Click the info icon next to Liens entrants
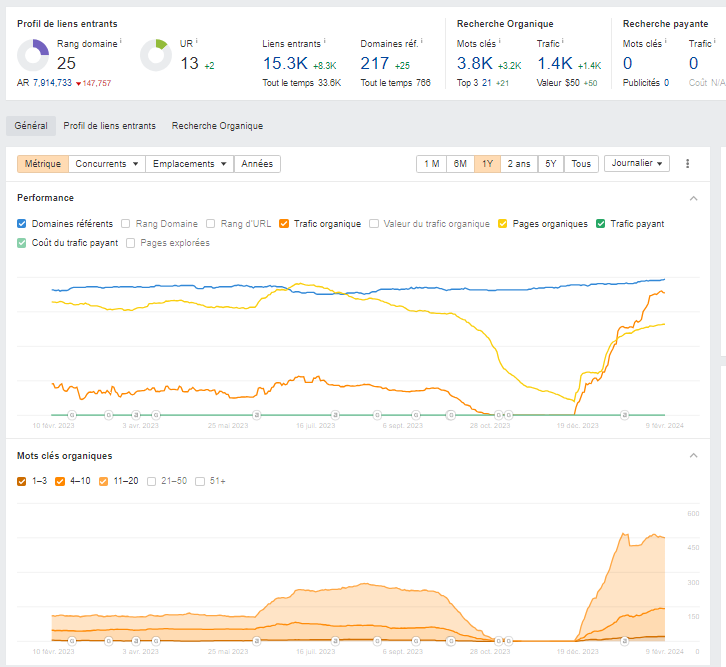 click(x=325, y=41)
